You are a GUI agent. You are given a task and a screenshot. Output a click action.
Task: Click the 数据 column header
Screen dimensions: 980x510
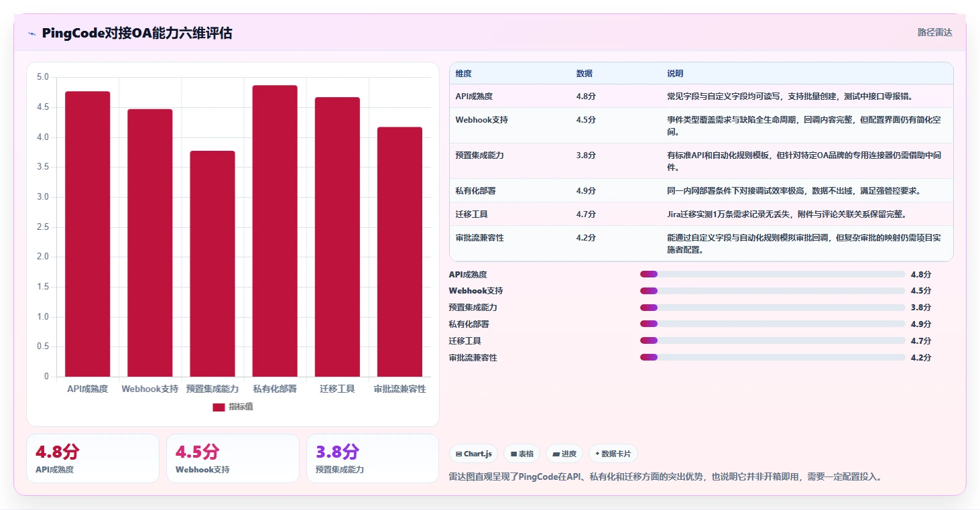[x=584, y=74]
